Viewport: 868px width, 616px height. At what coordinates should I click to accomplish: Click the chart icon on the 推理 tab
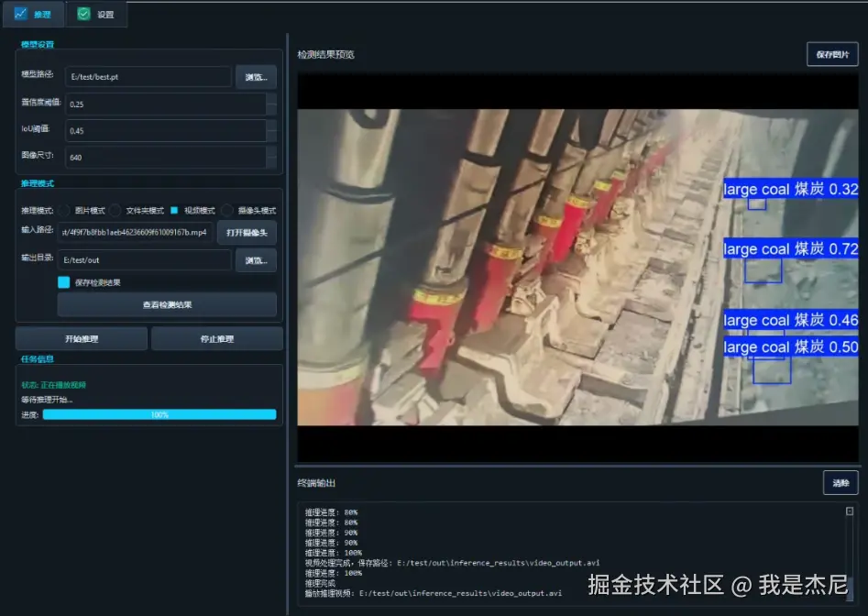pos(22,14)
